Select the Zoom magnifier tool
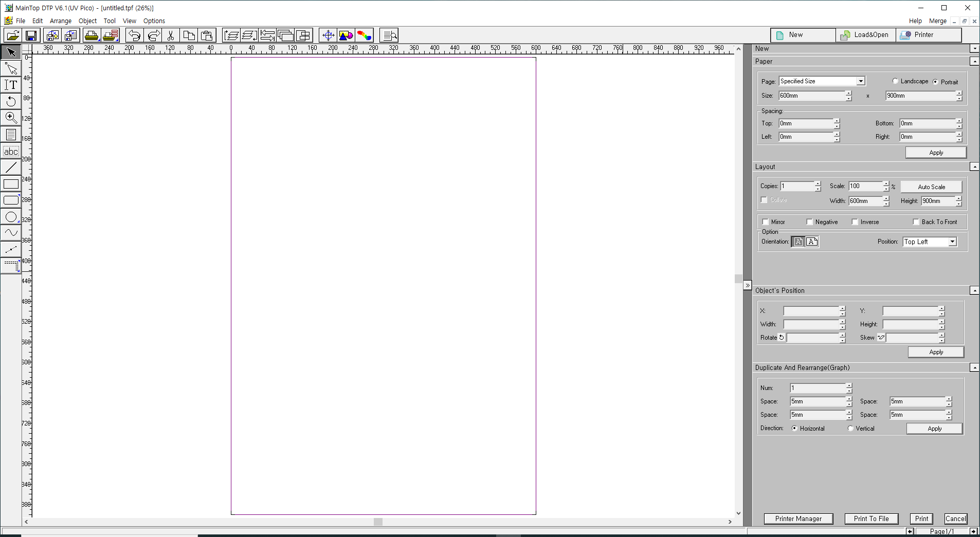The width and height of the screenshot is (980, 537). pos(11,118)
